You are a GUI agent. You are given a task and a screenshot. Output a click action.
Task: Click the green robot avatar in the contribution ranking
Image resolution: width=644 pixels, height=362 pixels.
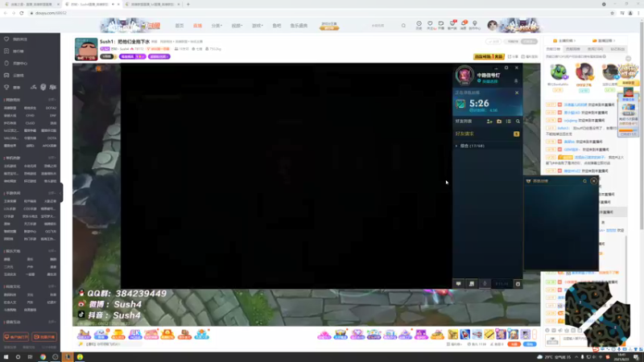(558, 72)
